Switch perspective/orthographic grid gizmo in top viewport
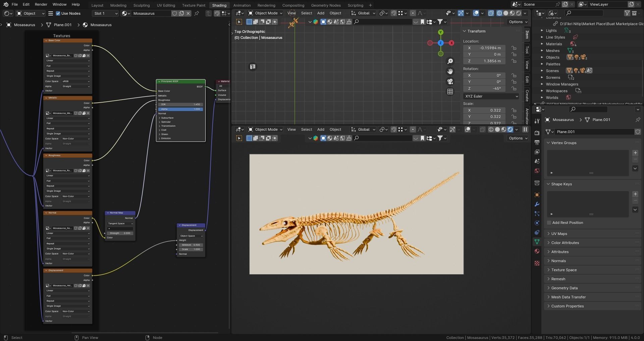The image size is (644, 341). (450, 92)
